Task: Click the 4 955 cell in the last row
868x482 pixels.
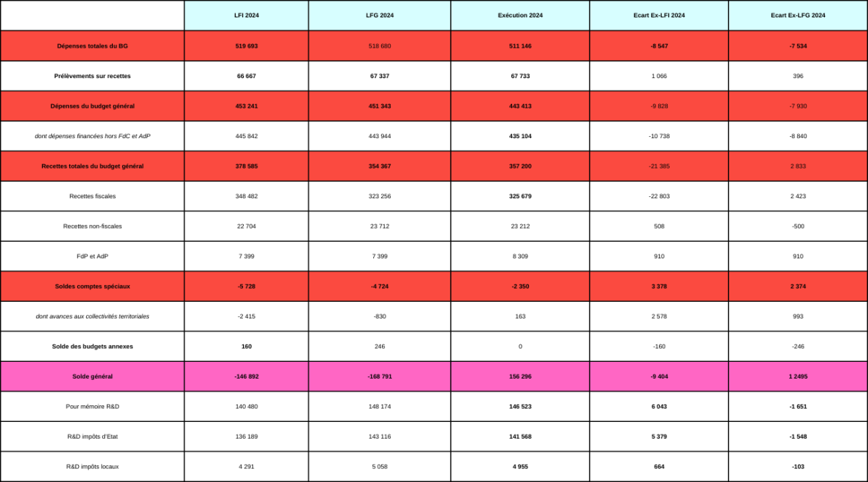Action: pyautogui.click(x=520, y=467)
